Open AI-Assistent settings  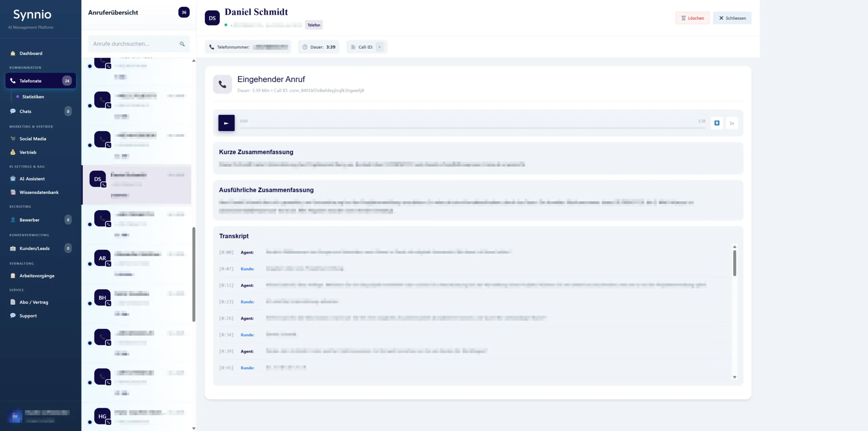click(32, 179)
